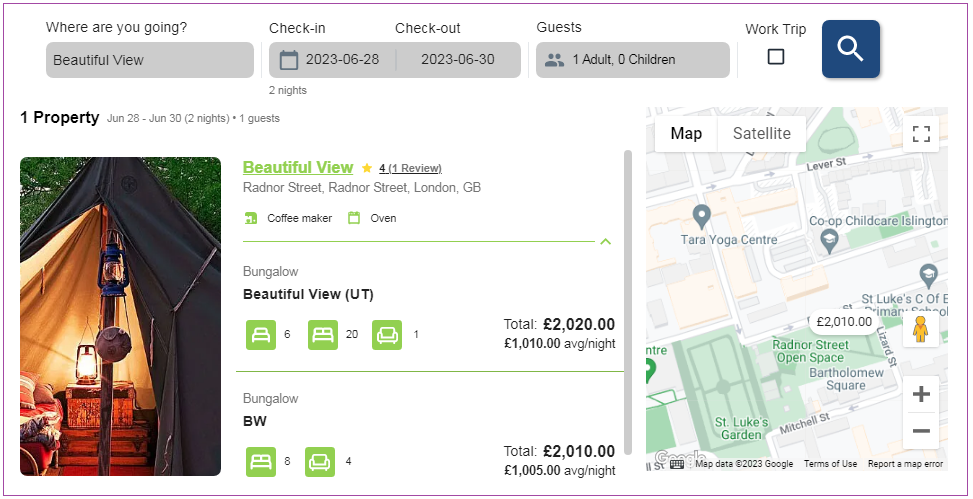Viewport: 973px width, 499px height.
Task: Click £1,005.00 avg/night text
Action: point(560,470)
